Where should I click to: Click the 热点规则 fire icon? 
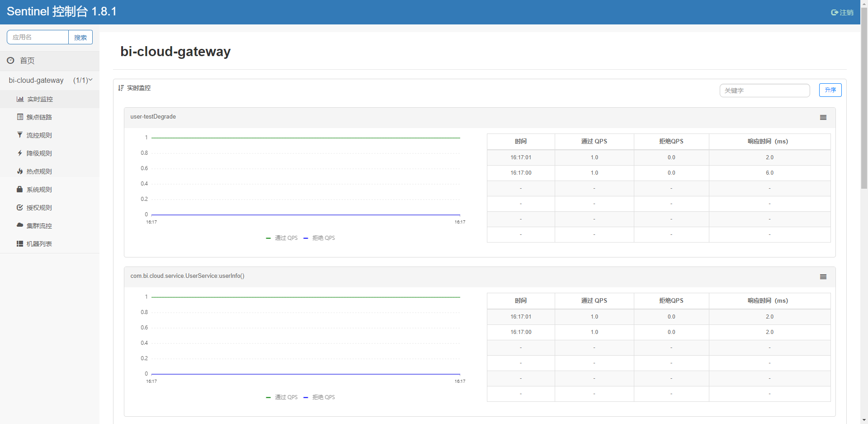click(20, 171)
